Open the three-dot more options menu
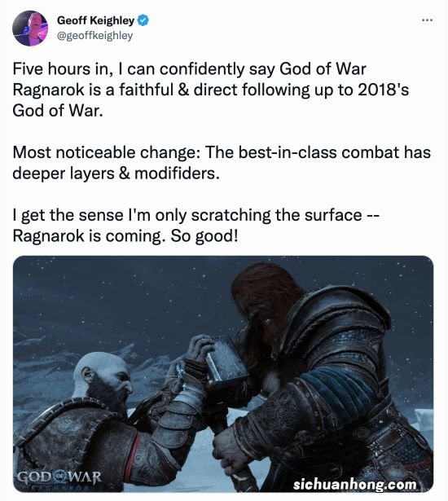The image size is (448, 501). 428,20
